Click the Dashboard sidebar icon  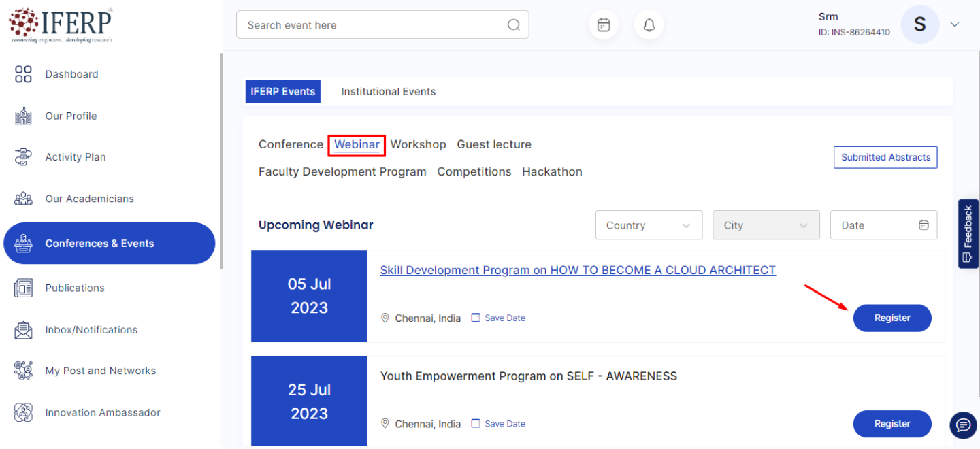coord(24,74)
